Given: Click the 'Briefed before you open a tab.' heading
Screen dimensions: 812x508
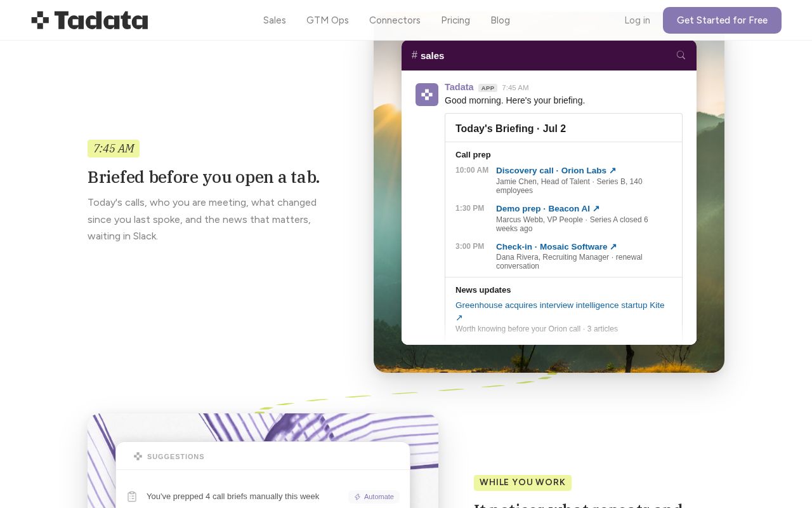Looking at the screenshot, I should 204,177.
